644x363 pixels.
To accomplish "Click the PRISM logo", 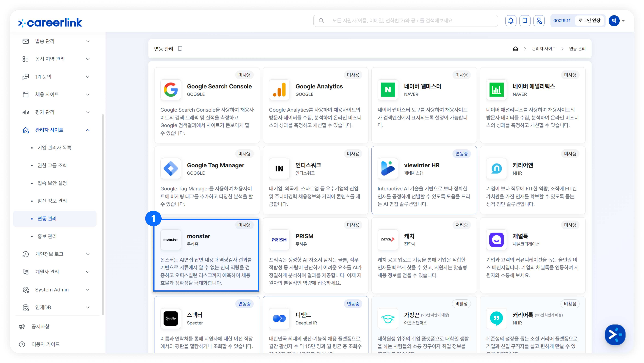I will (x=279, y=239).
